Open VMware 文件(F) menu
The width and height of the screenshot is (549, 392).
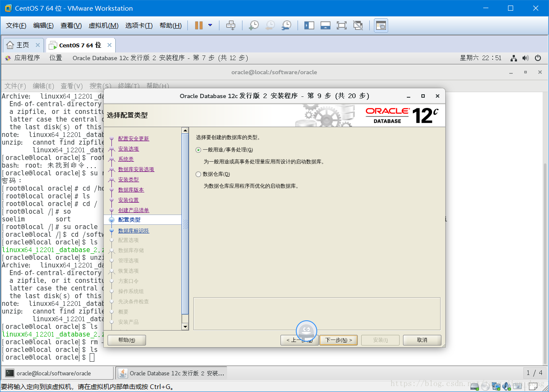point(16,26)
